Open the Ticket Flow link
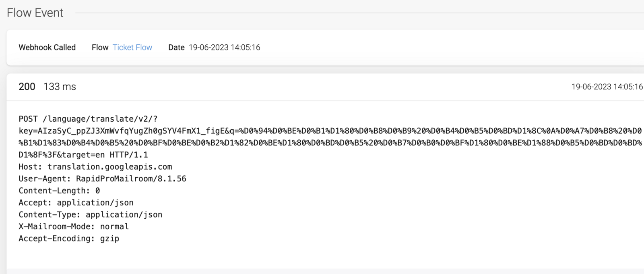Viewport: 644px width, 274px height. point(132,48)
